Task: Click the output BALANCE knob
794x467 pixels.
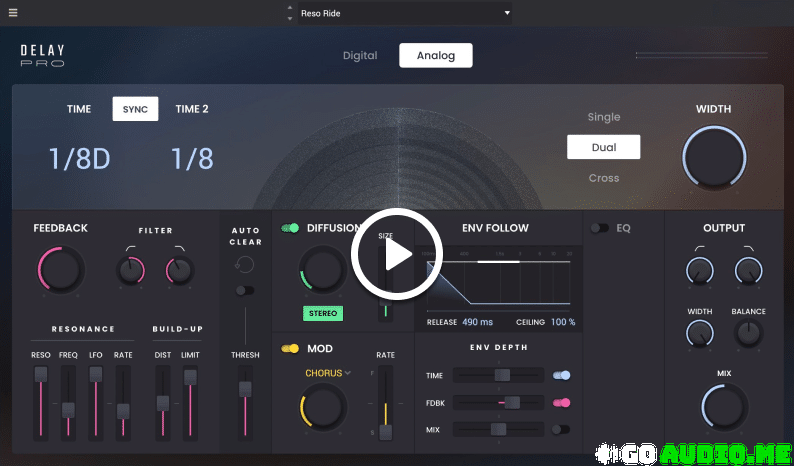Action: point(748,334)
